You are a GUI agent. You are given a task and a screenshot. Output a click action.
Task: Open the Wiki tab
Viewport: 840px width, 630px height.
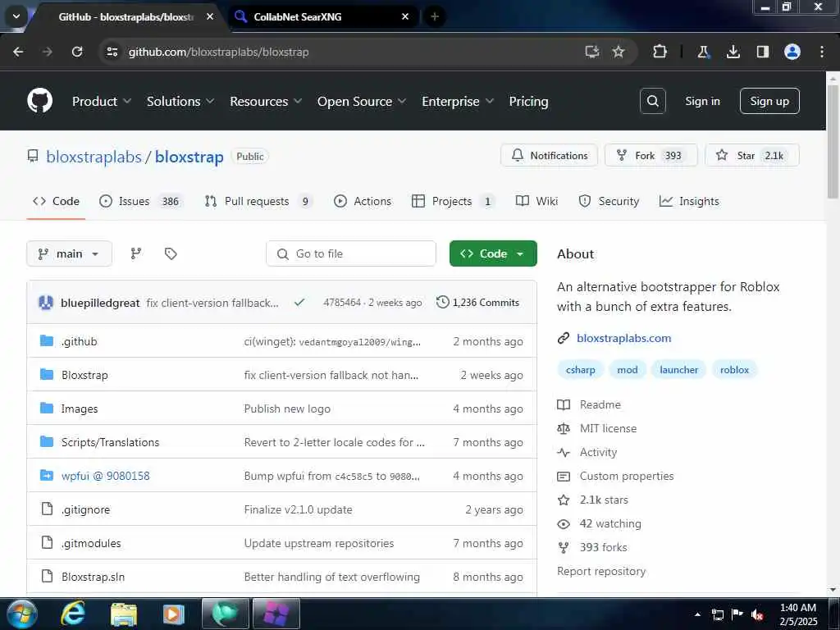tap(536, 202)
